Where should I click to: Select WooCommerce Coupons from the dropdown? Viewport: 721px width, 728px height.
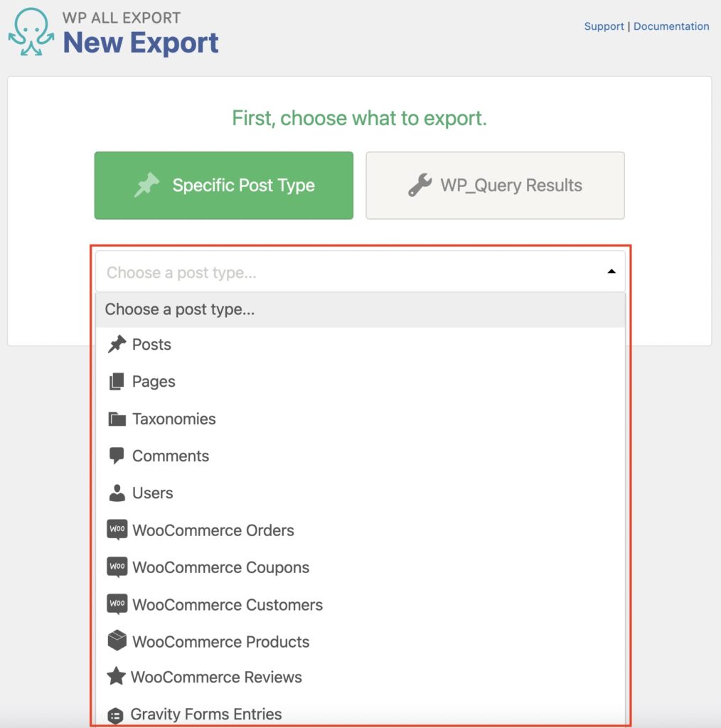[x=220, y=567]
